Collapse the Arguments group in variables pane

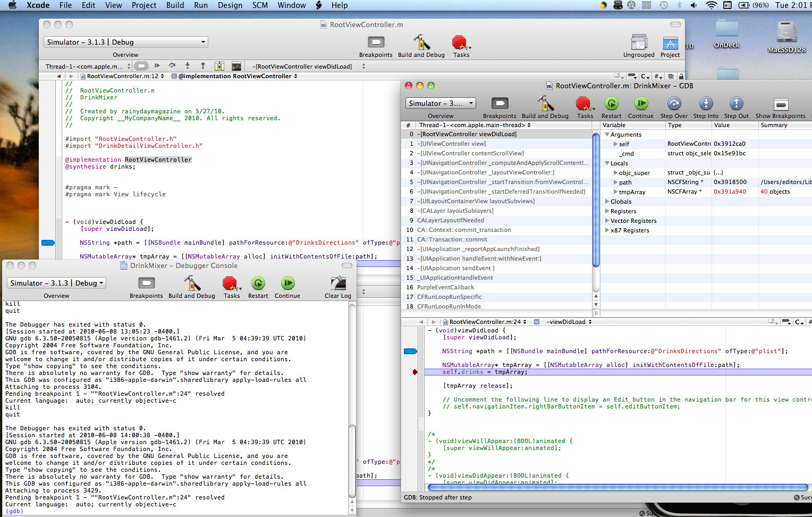point(607,135)
